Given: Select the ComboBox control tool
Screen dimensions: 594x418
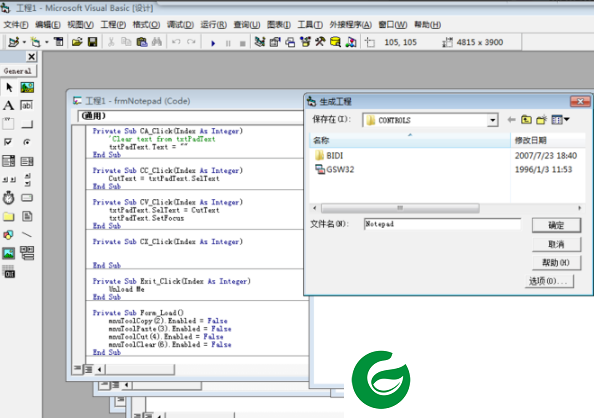Looking at the screenshot, I should point(8,161).
